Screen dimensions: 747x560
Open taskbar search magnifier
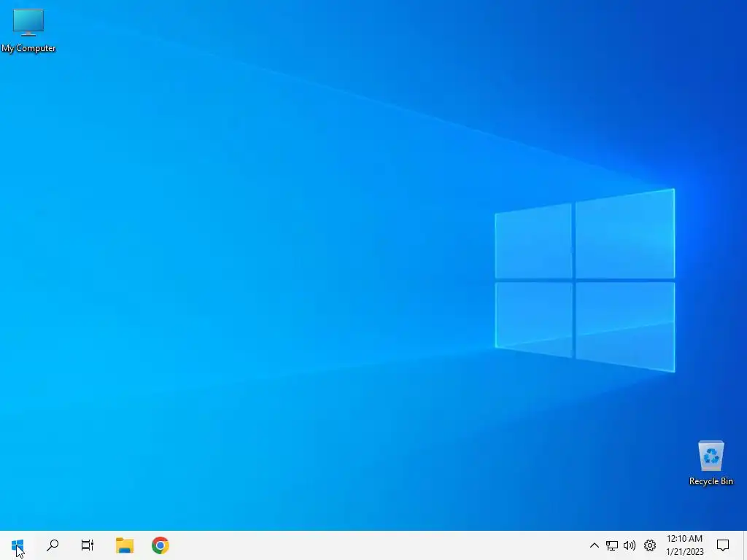pos(53,545)
